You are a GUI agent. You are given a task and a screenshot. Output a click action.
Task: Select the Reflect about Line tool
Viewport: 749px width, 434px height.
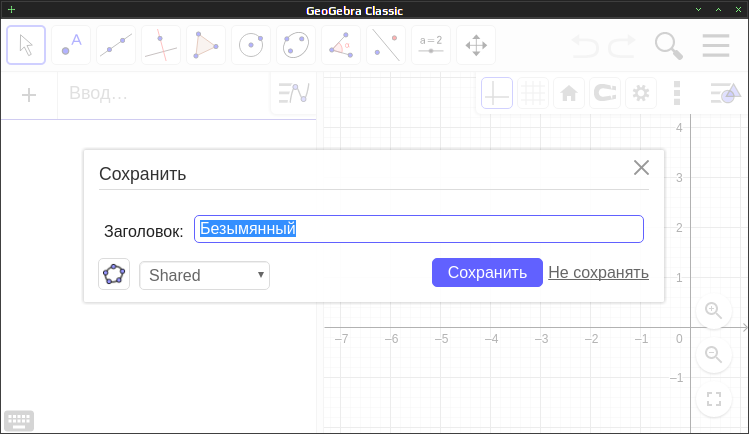click(x=386, y=45)
